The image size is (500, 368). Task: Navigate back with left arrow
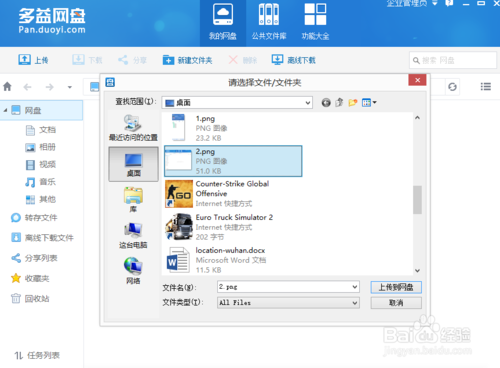tap(27, 87)
